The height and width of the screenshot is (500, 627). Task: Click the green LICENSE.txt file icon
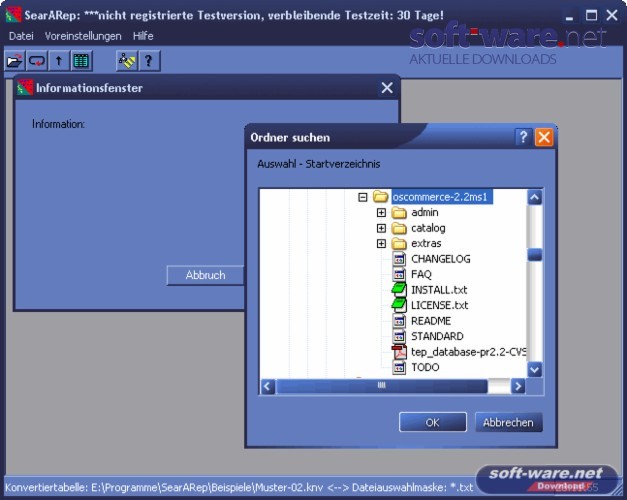[x=399, y=305]
